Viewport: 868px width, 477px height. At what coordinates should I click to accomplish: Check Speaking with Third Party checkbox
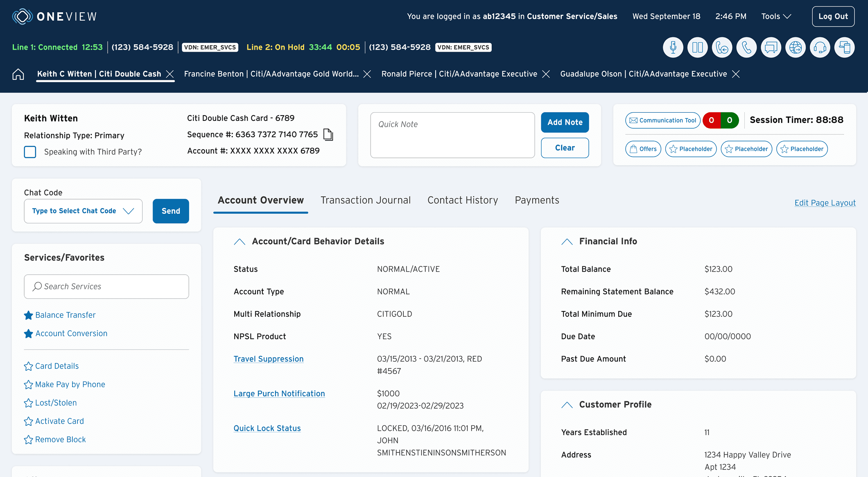point(30,152)
